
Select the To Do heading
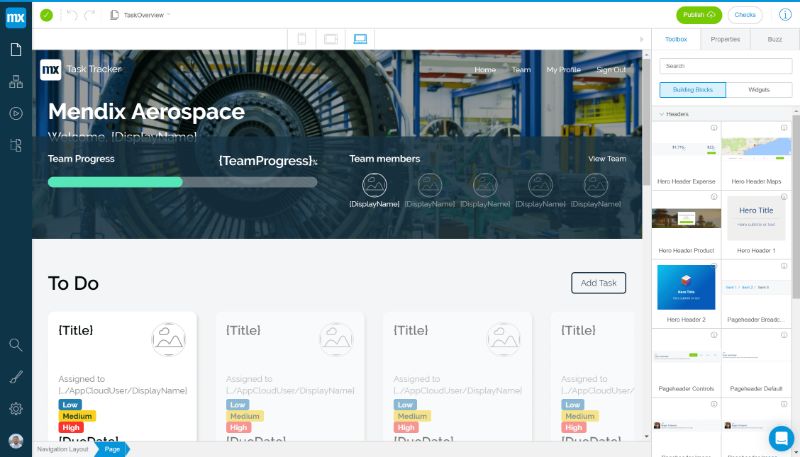[73, 283]
